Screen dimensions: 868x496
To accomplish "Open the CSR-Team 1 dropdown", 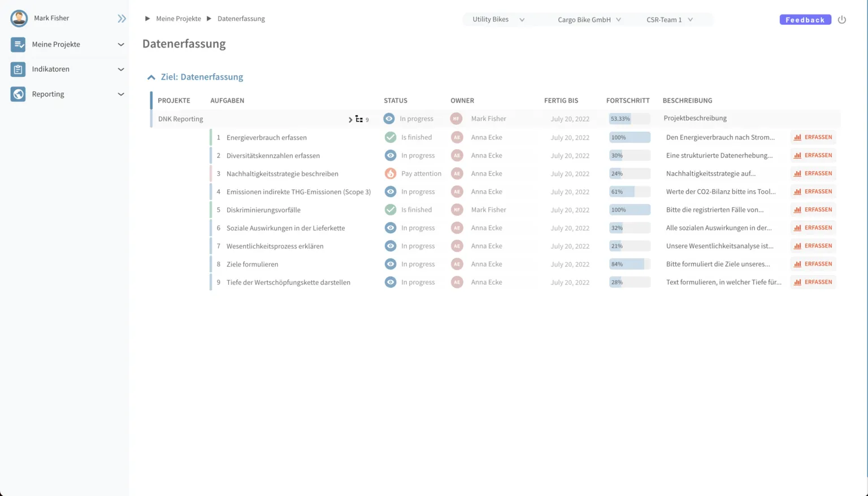I will pyautogui.click(x=670, y=20).
